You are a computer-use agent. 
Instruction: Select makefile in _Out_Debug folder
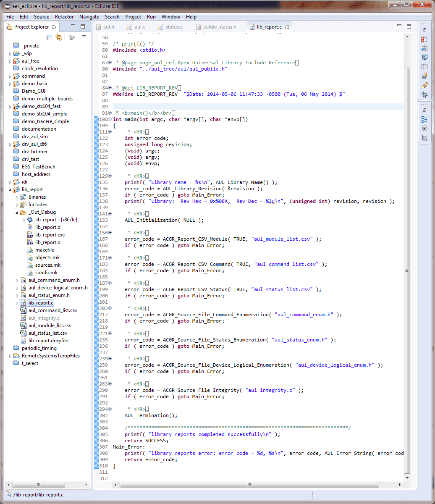click(x=45, y=250)
